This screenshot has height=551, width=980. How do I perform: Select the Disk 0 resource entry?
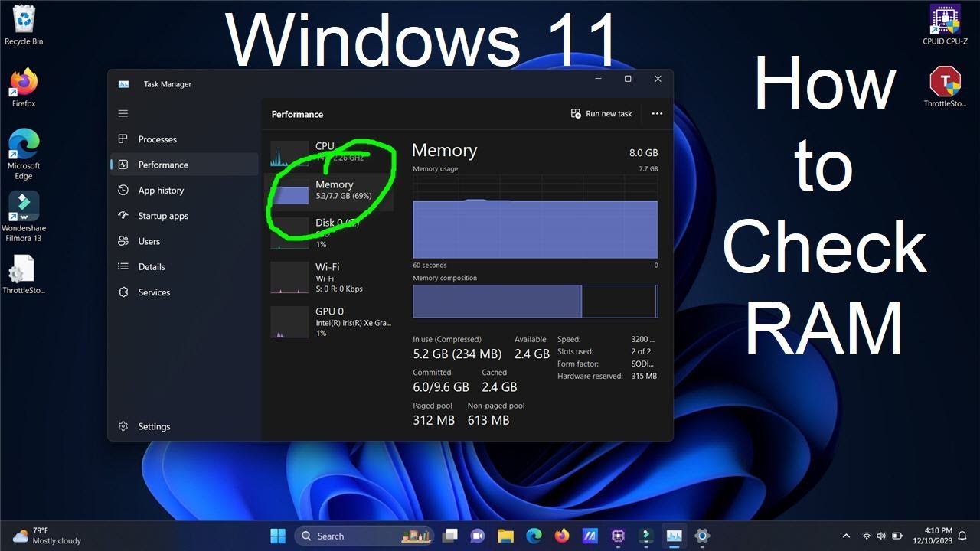click(x=329, y=233)
